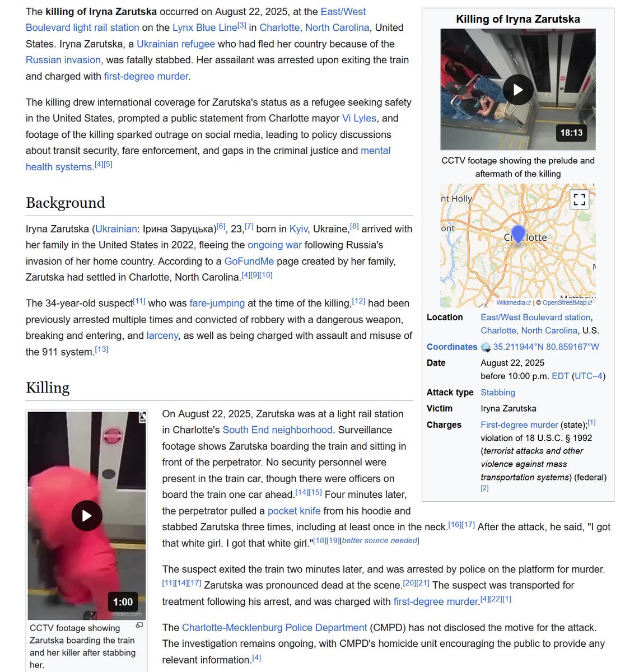Image resolution: width=639 pixels, height=672 pixels.
Task: Open the East/West Boulevard light rail station link
Action: (196, 20)
